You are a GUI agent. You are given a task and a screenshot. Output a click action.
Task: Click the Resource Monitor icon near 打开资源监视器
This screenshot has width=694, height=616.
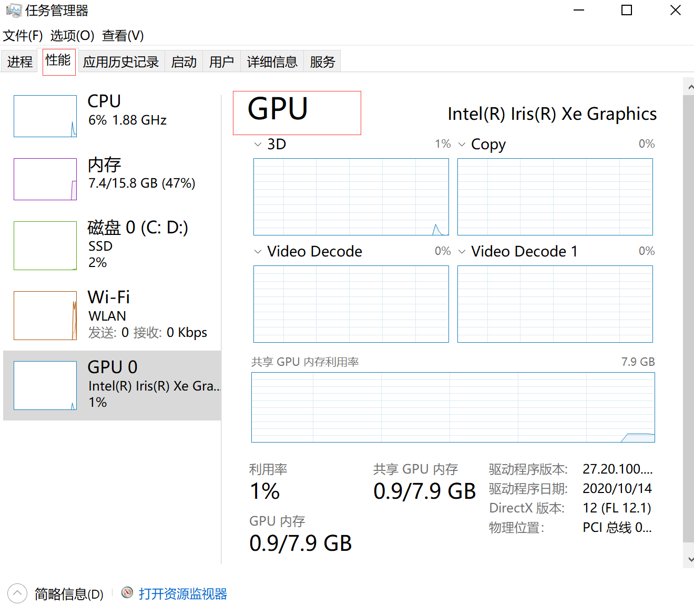point(127,593)
